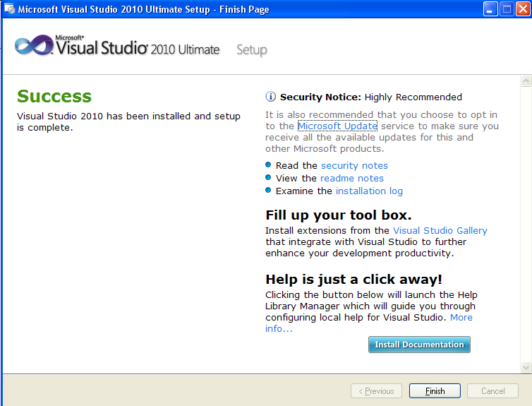View the readme notes link
The image size is (532, 406).
click(352, 178)
